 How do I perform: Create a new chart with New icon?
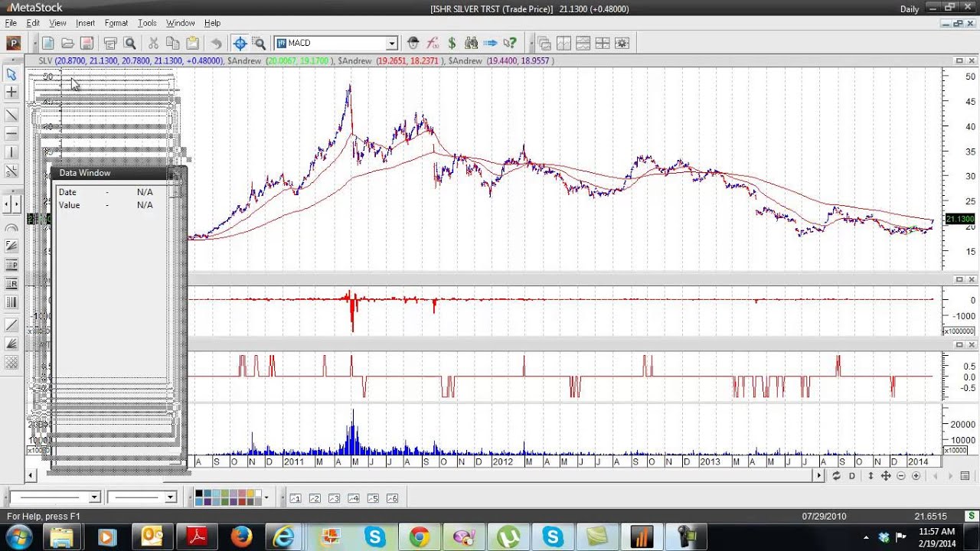(x=47, y=44)
